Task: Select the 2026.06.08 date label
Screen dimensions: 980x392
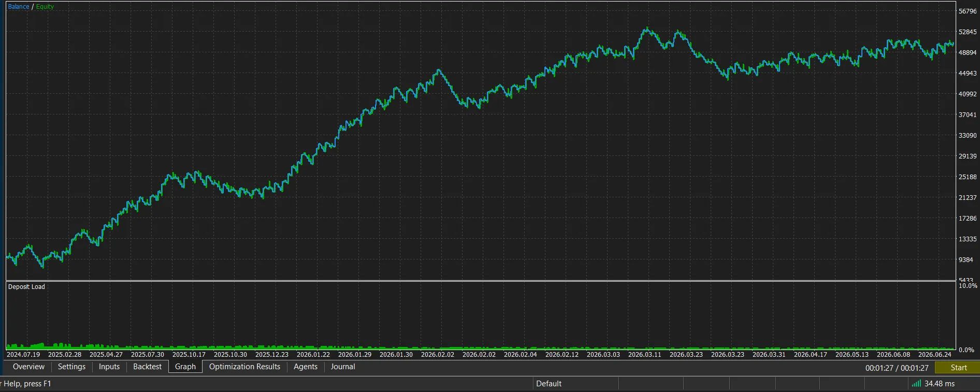Action: [x=893, y=355]
